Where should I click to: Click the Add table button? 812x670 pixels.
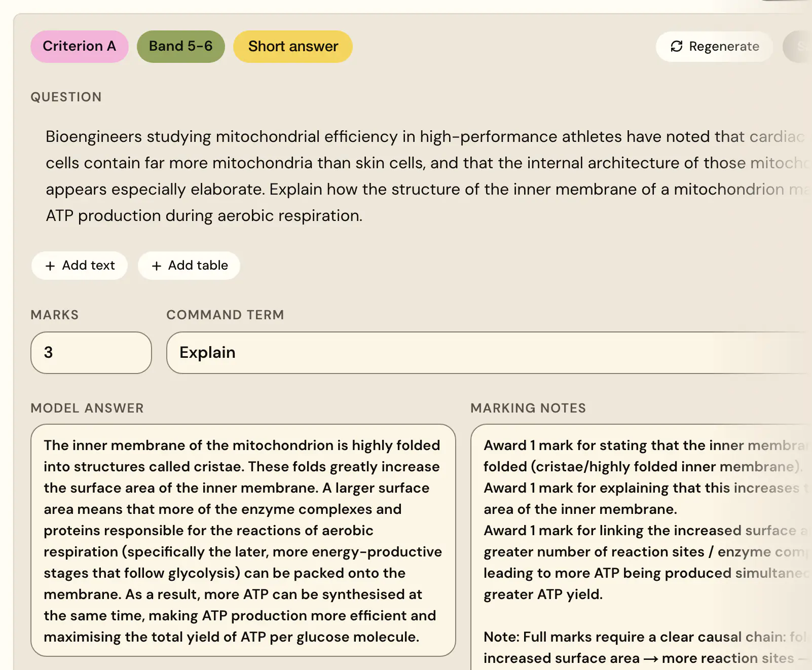(189, 266)
